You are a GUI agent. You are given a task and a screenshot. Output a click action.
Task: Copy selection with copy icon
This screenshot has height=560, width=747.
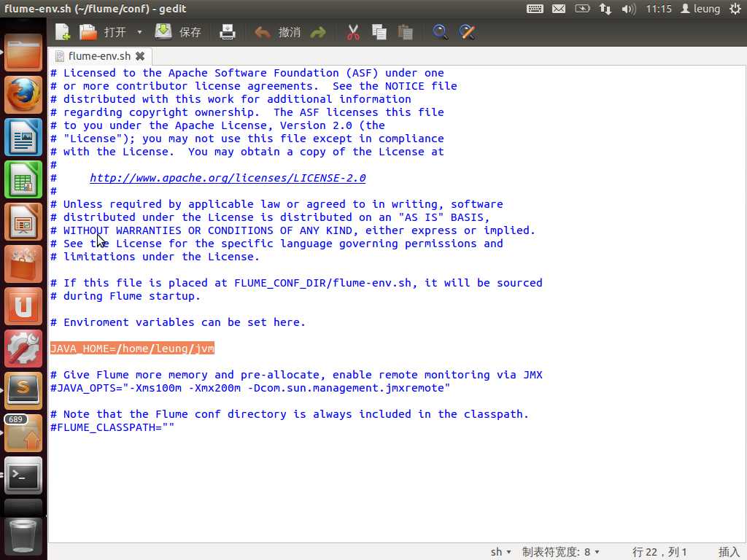tap(379, 32)
